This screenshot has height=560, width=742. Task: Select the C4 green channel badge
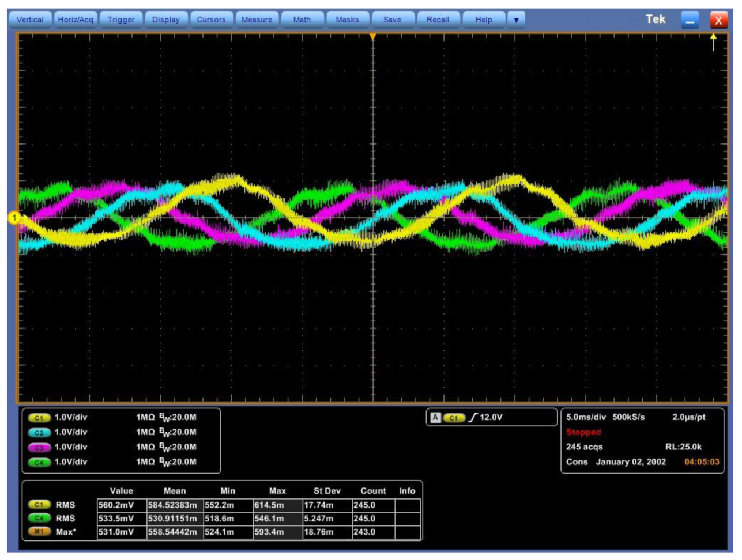tap(39, 463)
